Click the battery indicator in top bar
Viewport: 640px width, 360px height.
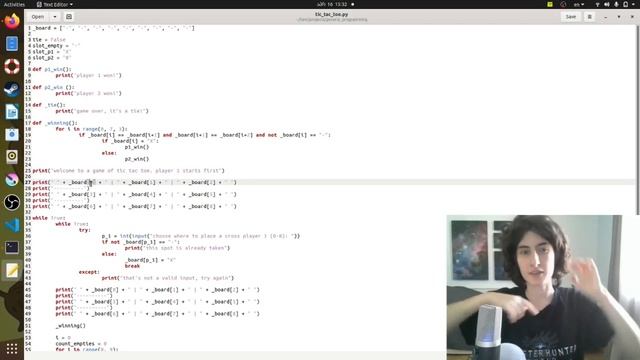pyautogui.click(x=625, y=4)
